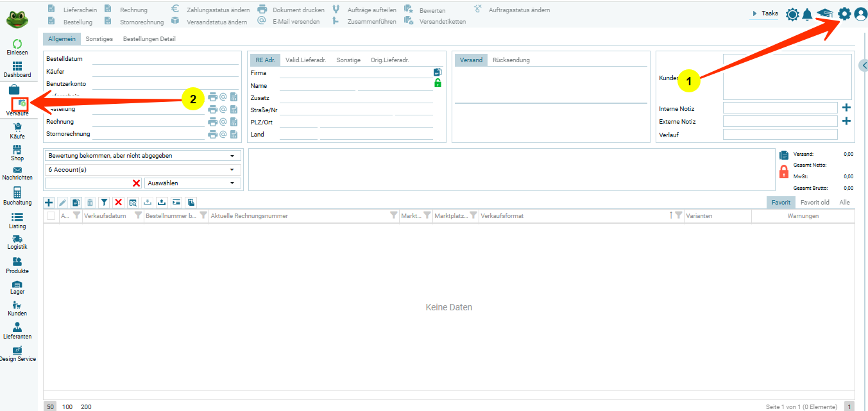Open Nachrichten in the sidebar

17,173
